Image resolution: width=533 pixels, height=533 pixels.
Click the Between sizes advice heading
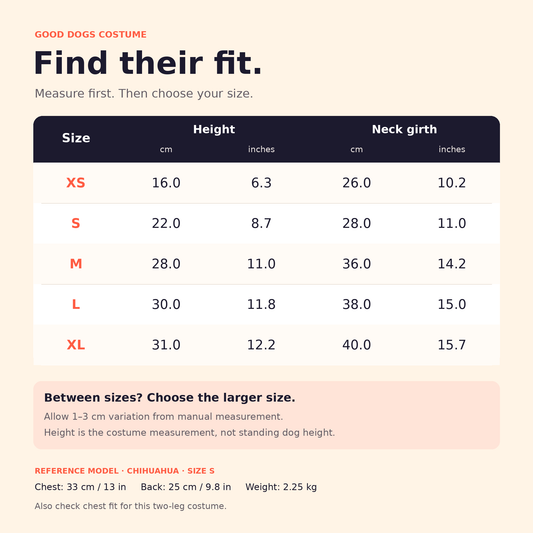pyautogui.click(x=170, y=397)
